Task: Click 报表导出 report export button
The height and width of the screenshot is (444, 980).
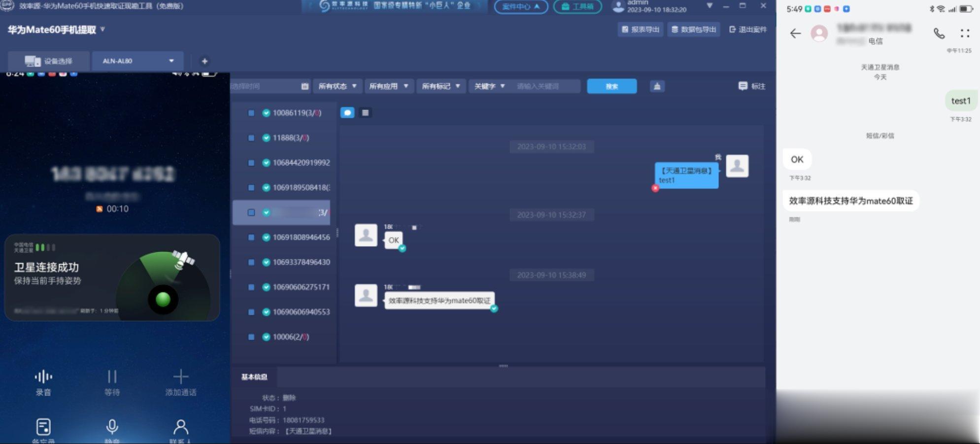Action: point(641,30)
